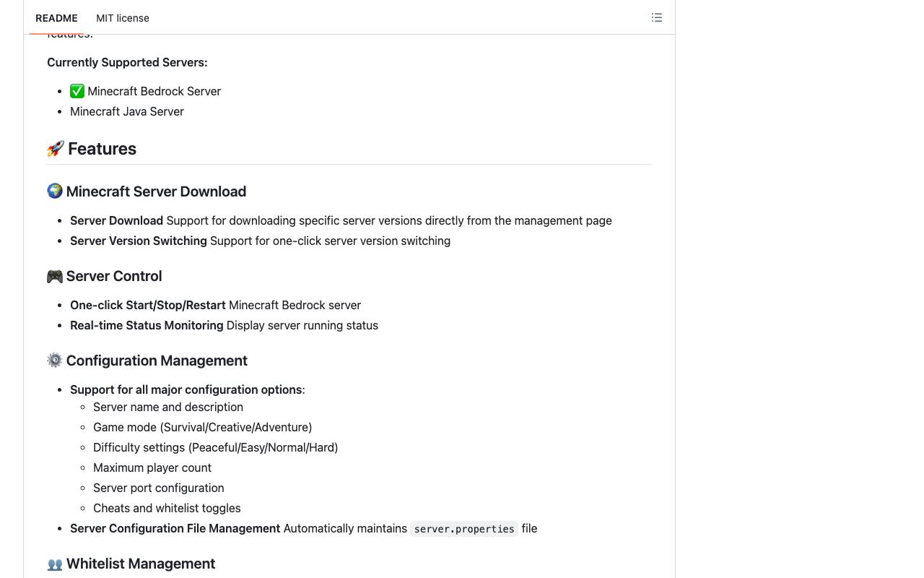Click the bold "Server Download" list text

pyautogui.click(x=116, y=220)
